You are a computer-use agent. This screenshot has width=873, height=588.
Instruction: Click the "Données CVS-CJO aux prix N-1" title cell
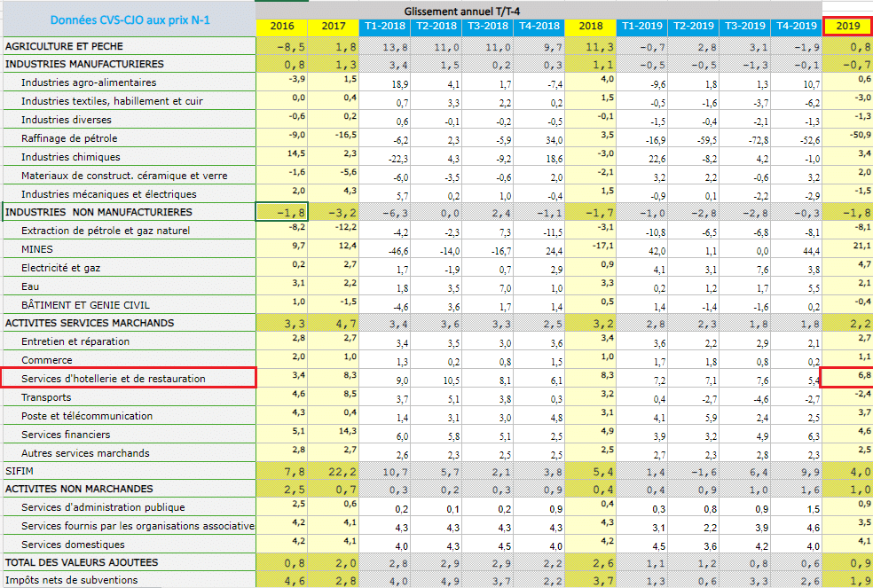coord(130,19)
